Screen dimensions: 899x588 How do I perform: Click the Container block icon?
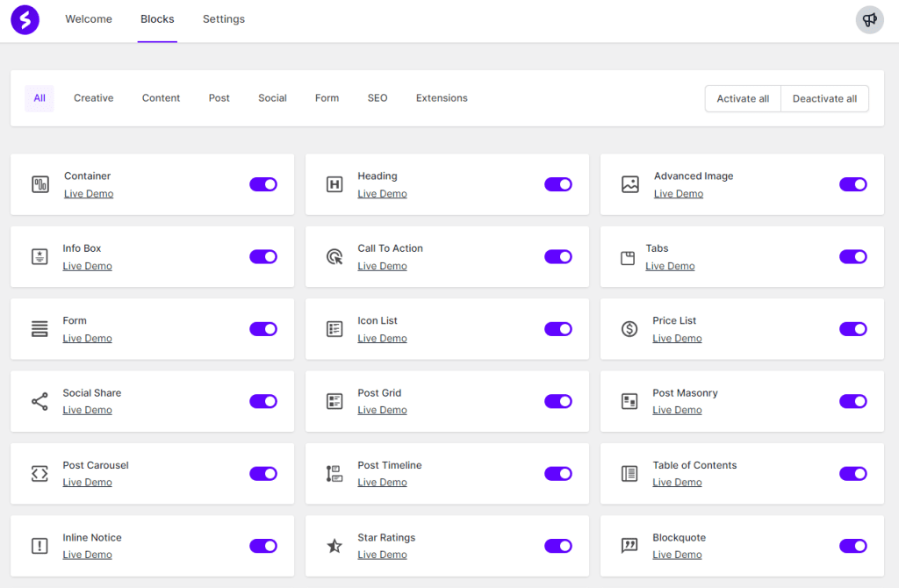40,184
